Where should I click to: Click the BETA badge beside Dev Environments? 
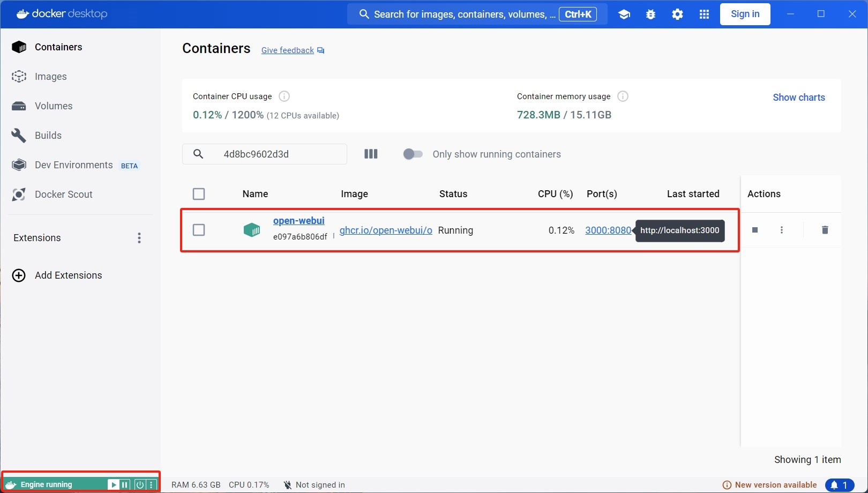129,166
